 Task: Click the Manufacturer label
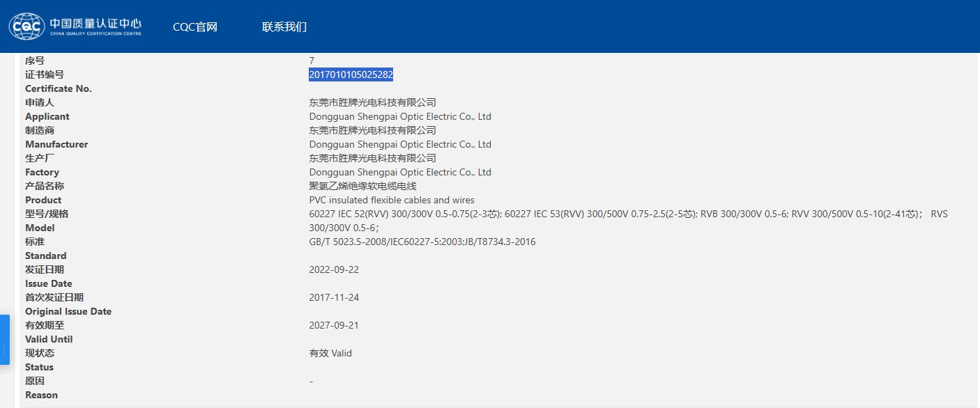(x=56, y=144)
